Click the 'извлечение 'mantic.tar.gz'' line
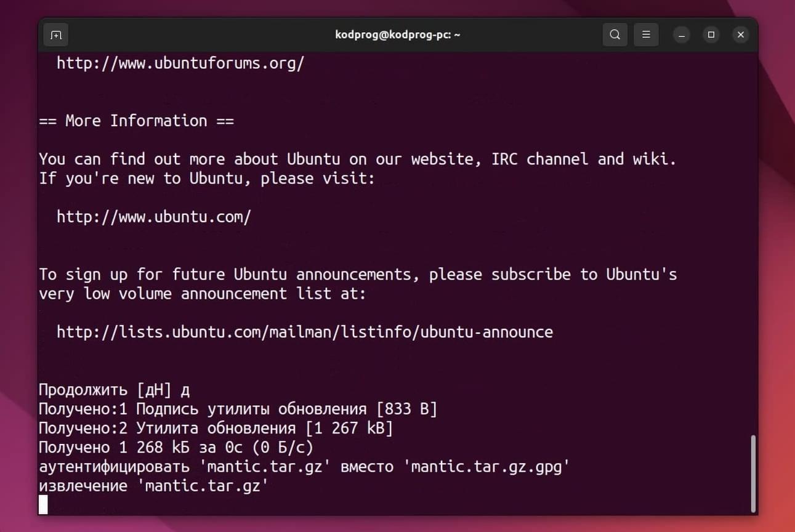The width and height of the screenshot is (795, 532). click(x=154, y=486)
